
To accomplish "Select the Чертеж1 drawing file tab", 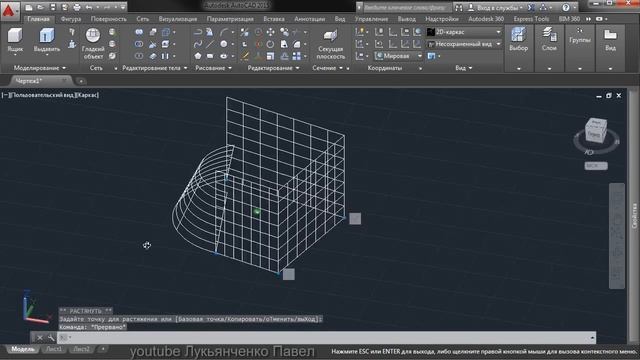I will coord(40,81).
